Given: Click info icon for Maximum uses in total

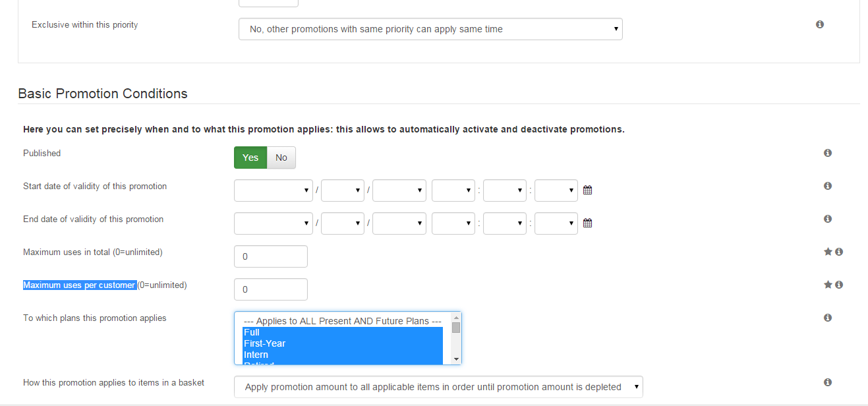Looking at the screenshot, I should 839,252.
